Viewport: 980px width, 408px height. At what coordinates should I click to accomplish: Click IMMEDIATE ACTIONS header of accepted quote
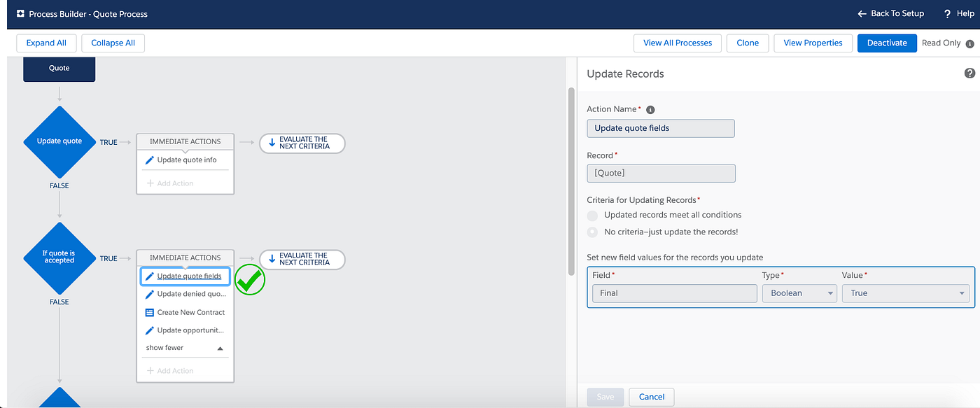[x=185, y=258]
